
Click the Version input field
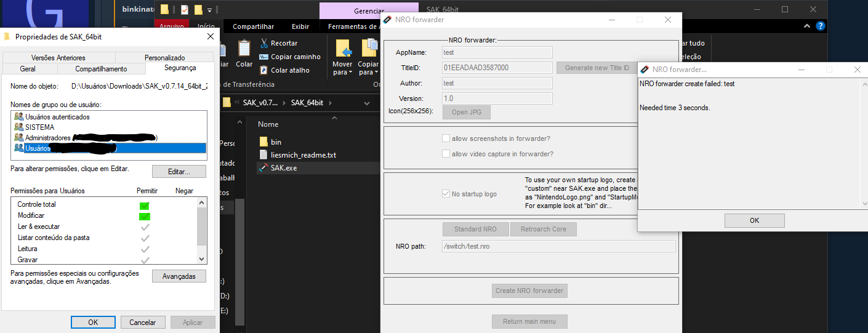497,98
